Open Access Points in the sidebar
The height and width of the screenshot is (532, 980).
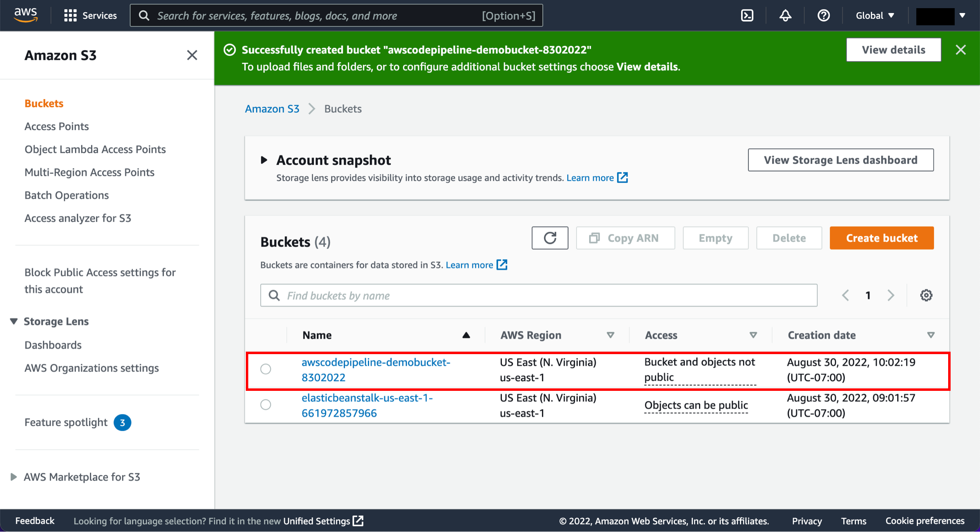click(x=57, y=126)
